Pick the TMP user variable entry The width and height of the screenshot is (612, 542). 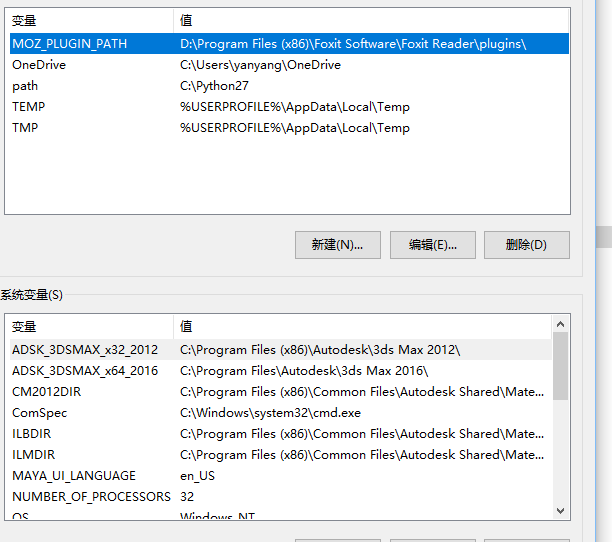tap(26, 128)
